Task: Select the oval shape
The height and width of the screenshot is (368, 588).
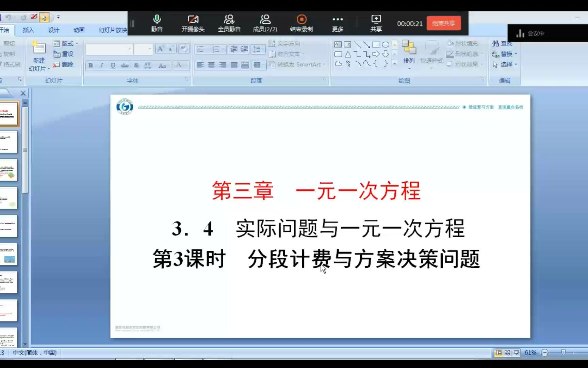Action: [386, 44]
